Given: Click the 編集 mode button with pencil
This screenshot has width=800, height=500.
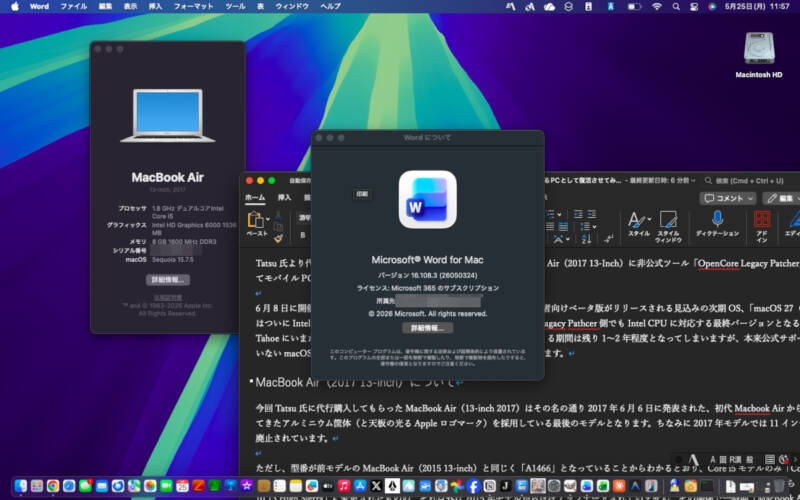Looking at the screenshot, I should 781,198.
